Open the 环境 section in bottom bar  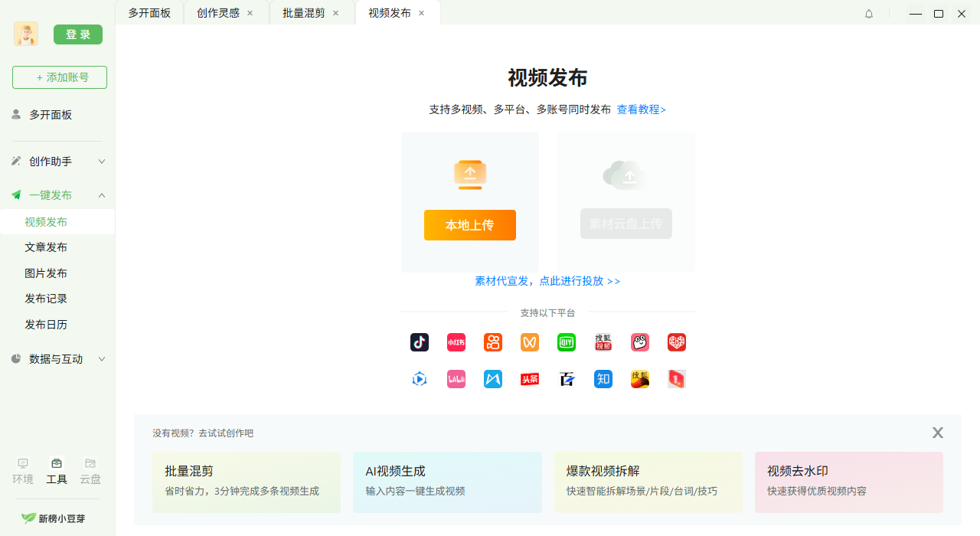tap(23, 472)
